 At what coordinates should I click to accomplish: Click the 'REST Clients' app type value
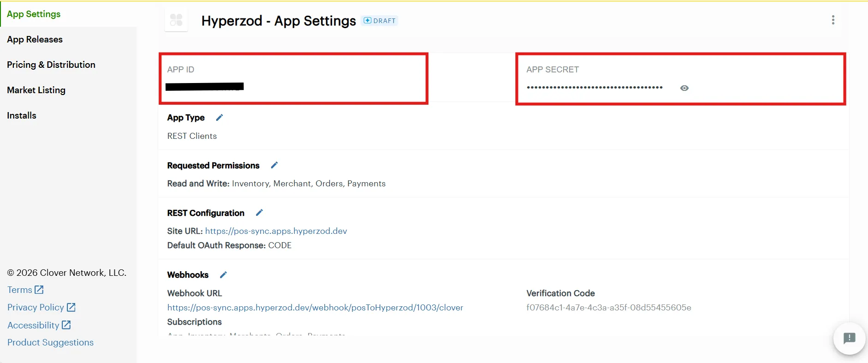click(192, 136)
